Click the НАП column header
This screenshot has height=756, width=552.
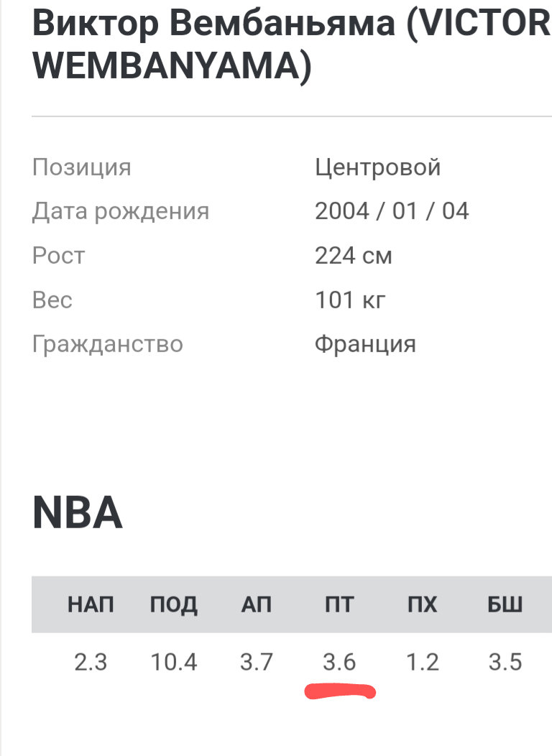pyautogui.click(x=91, y=605)
